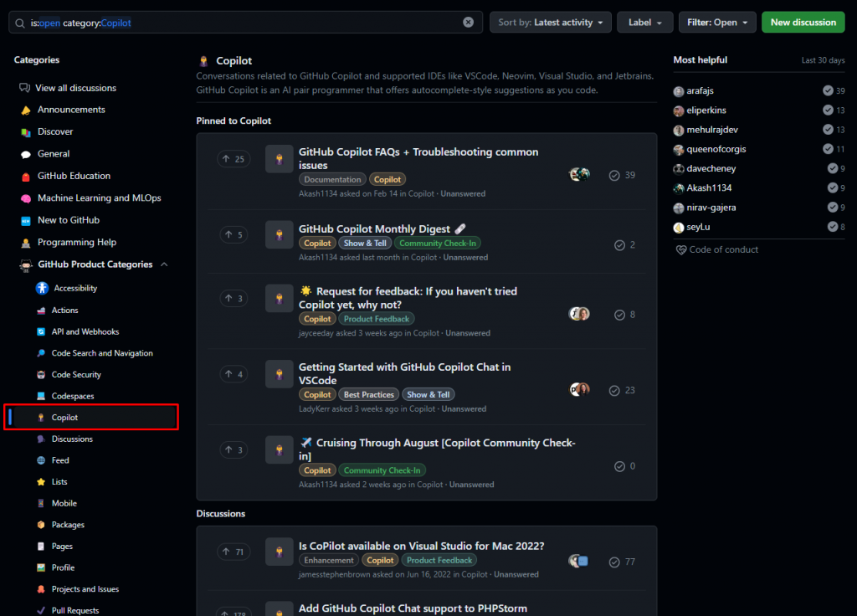
Task: Click the Profile category icon
Action: pos(41,568)
